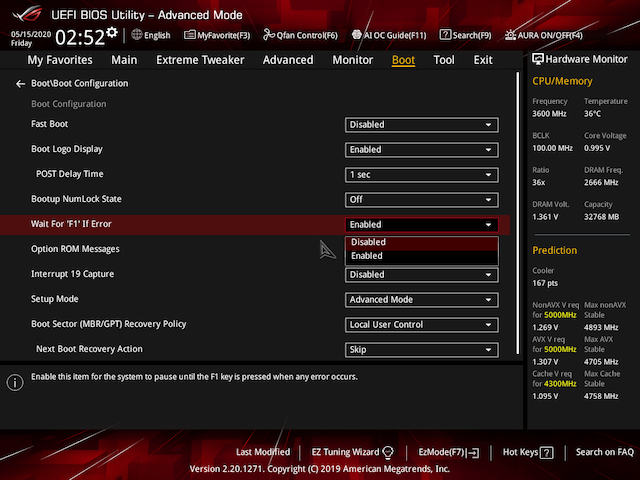Click the 02:52 clock display
This screenshot has width=640, height=480.
pyautogui.click(x=80, y=38)
